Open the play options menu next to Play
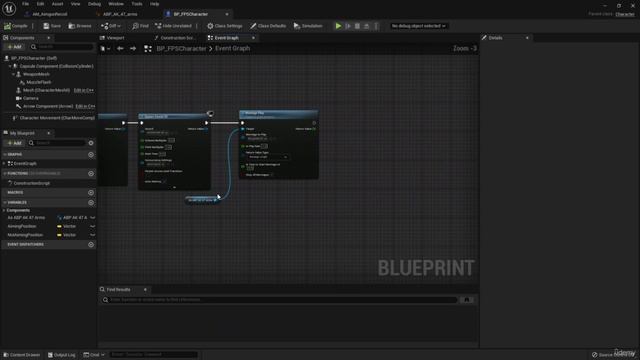The height and width of the screenshot is (360, 640). click(376, 26)
